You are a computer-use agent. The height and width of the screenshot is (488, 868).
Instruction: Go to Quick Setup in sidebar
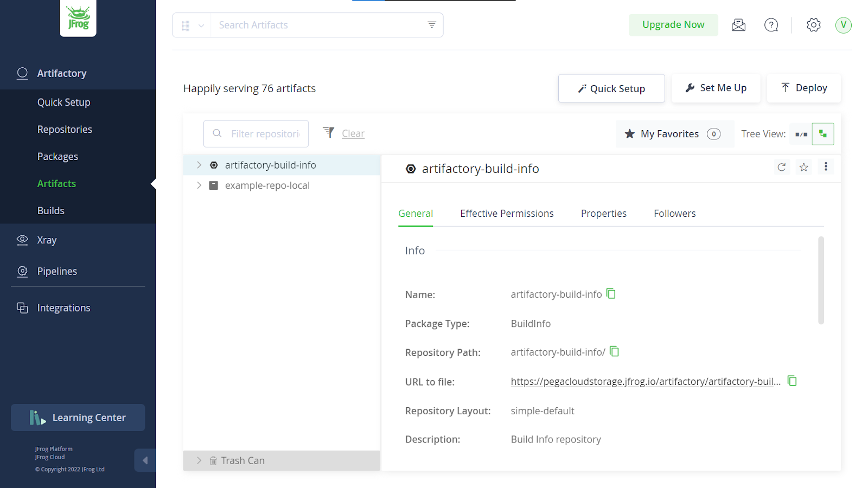click(64, 102)
